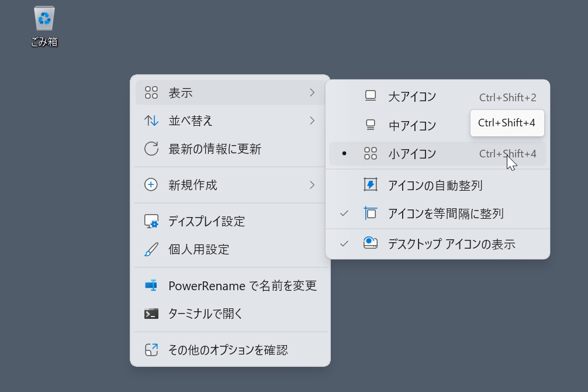Click the refresh icon beside 最新の情報に更新
Screen dimensions: 588x392
click(x=151, y=149)
